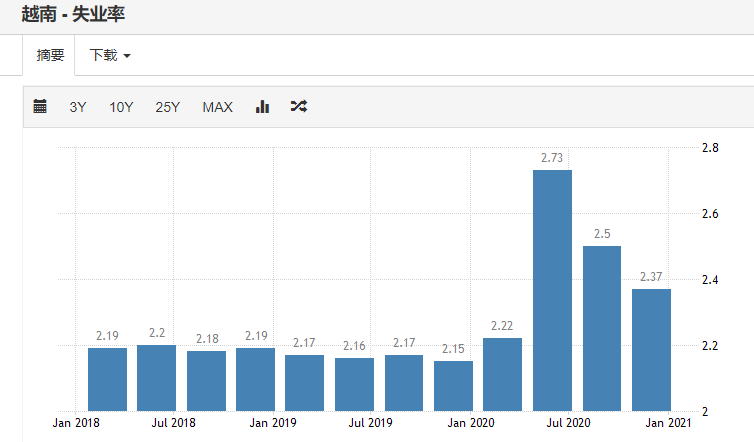This screenshot has width=754, height=442.
Task: Click the lowest bar labeled 2.15
Action: click(453, 386)
